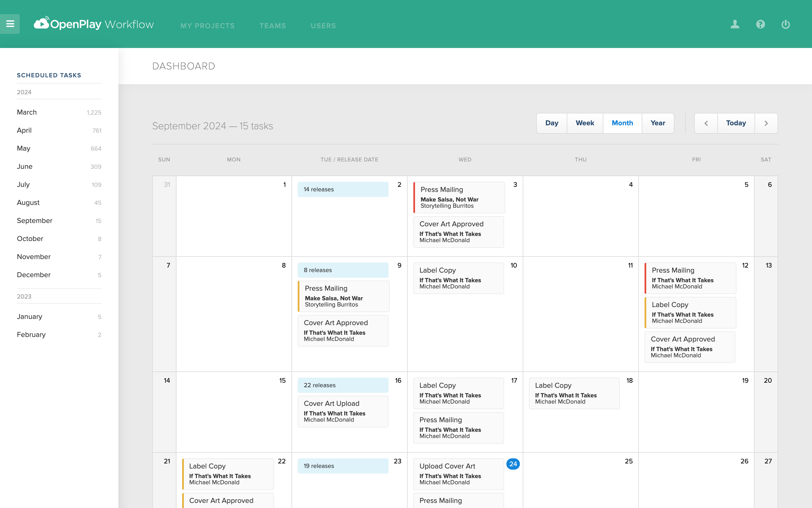This screenshot has height=508, width=812.
Task: Select September in scheduled tasks
Action: click(x=59, y=221)
